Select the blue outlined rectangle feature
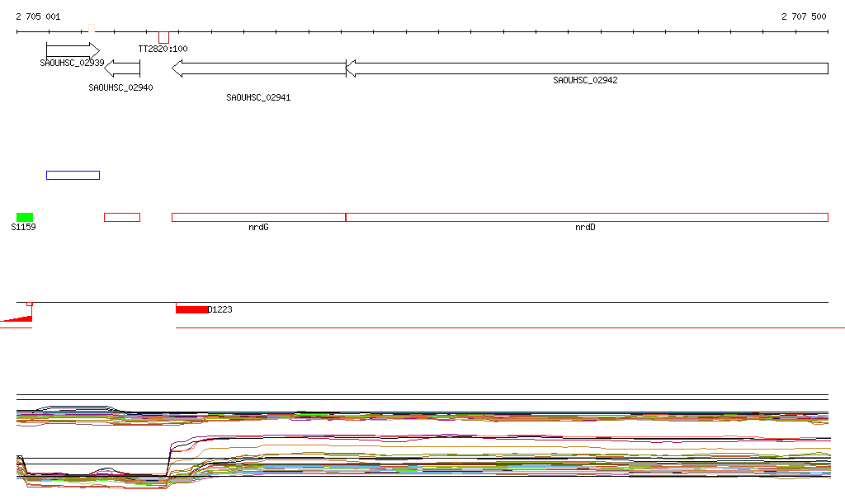This screenshot has width=845, height=504. [x=73, y=175]
